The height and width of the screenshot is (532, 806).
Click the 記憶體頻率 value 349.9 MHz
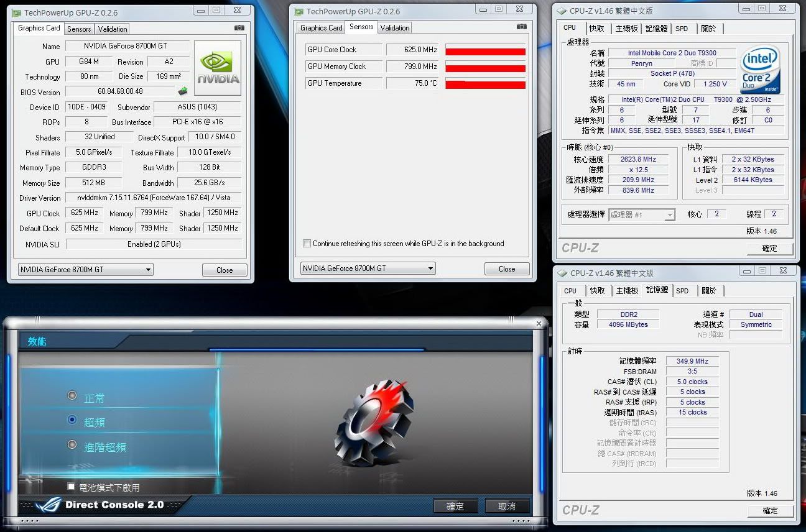pyautogui.click(x=692, y=361)
